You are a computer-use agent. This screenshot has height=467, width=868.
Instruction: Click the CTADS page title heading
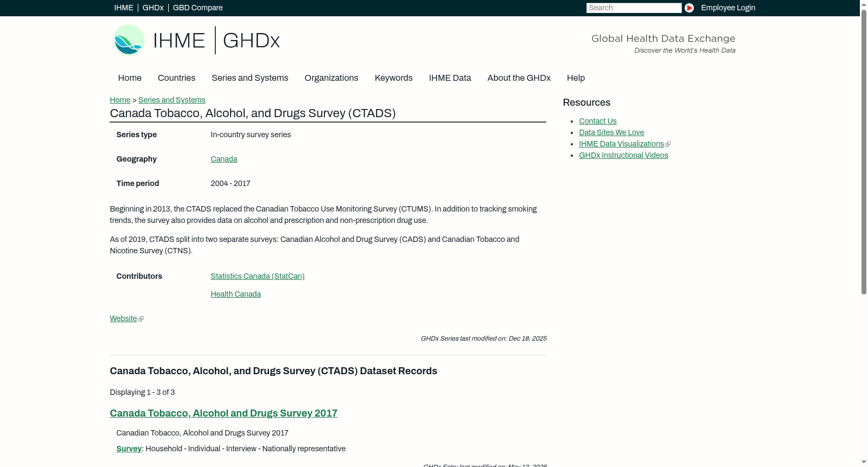(x=253, y=113)
